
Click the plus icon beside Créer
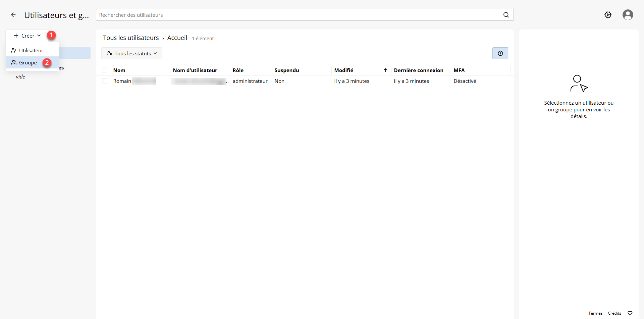click(16, 36)
